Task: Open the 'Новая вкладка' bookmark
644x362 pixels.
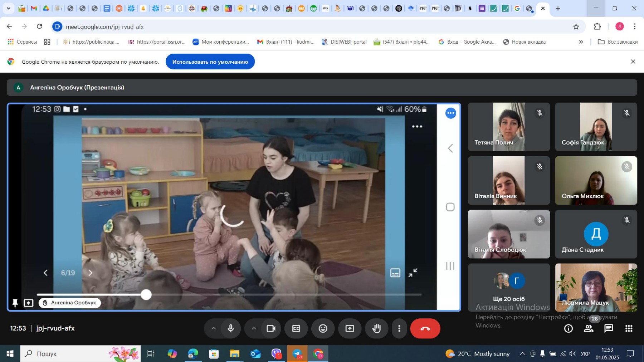Action: pyautogui.click(x=525, y=42)
